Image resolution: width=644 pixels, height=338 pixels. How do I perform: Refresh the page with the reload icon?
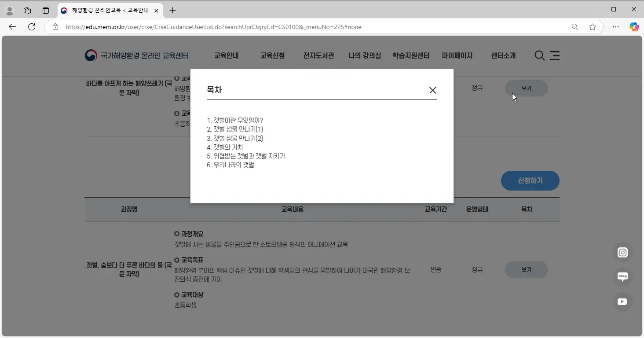click(31, 27)
